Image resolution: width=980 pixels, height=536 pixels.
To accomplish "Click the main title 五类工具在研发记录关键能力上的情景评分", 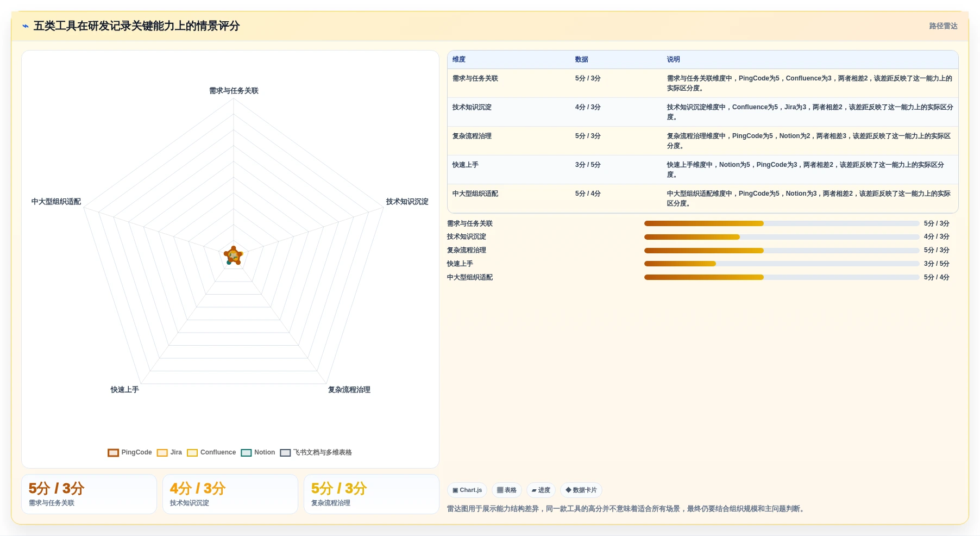I will click(137, 26).
